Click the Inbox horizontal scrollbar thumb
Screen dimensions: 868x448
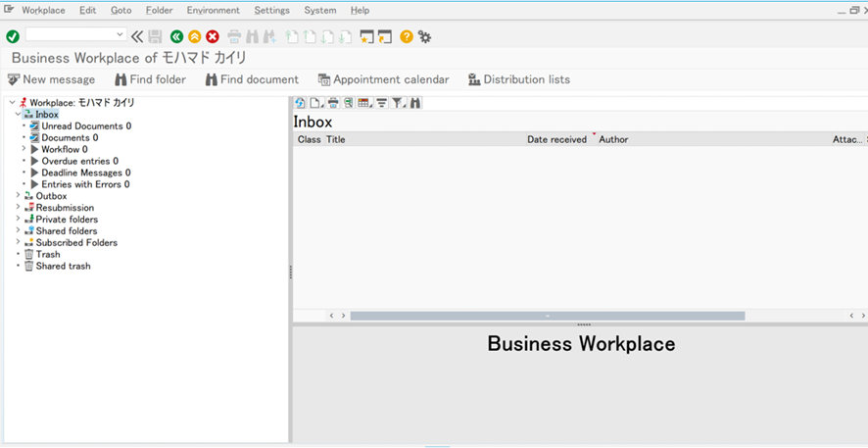(548, 316)
